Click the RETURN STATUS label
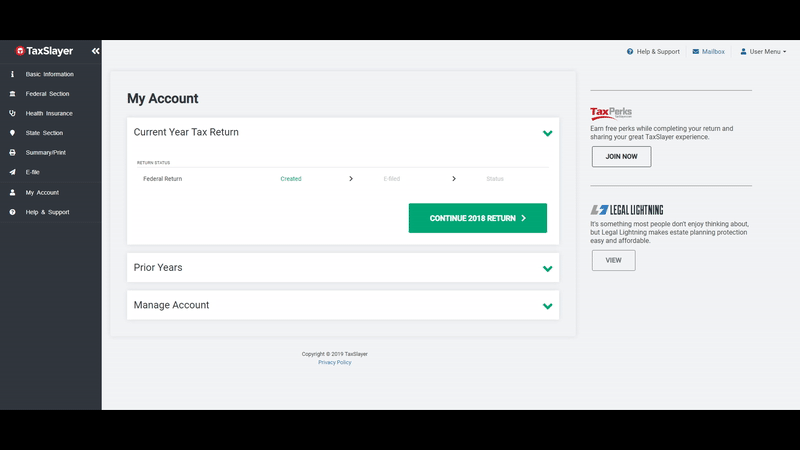 pyautogui.click(x=154, y=163)
